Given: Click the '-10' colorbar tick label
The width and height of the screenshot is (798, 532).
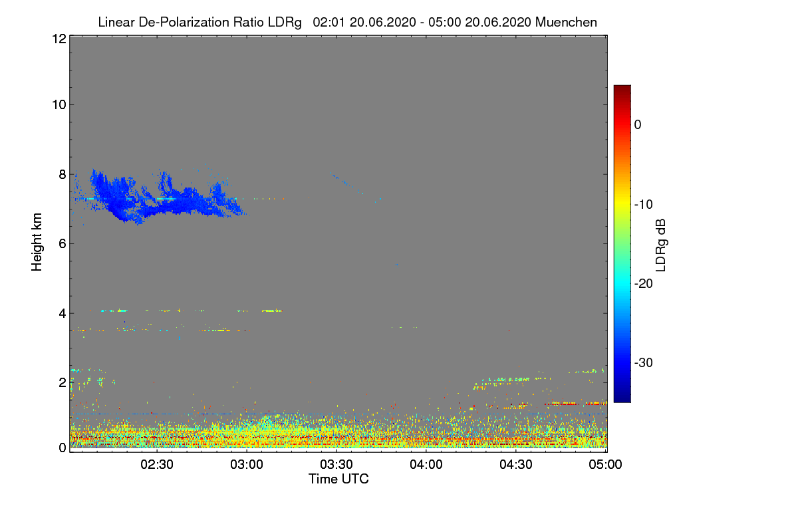Looking at the screenshot, I should (x=644, y=204).
